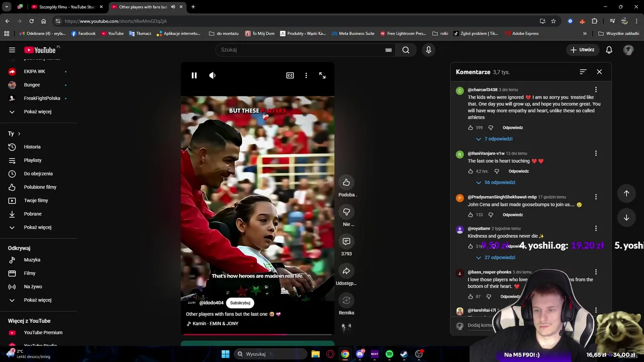644x362 pixels.
Task: Open the Shorts three-dot options menu
Action: [306, 75]
